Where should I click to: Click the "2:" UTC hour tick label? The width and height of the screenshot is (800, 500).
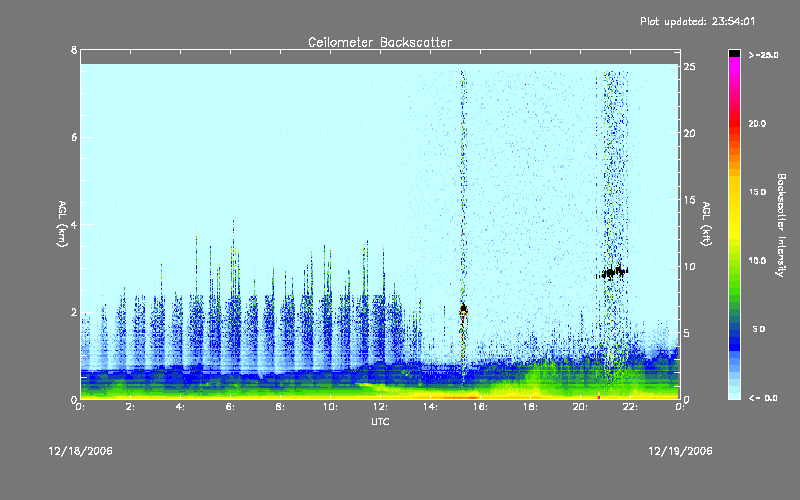click(131, 407)
